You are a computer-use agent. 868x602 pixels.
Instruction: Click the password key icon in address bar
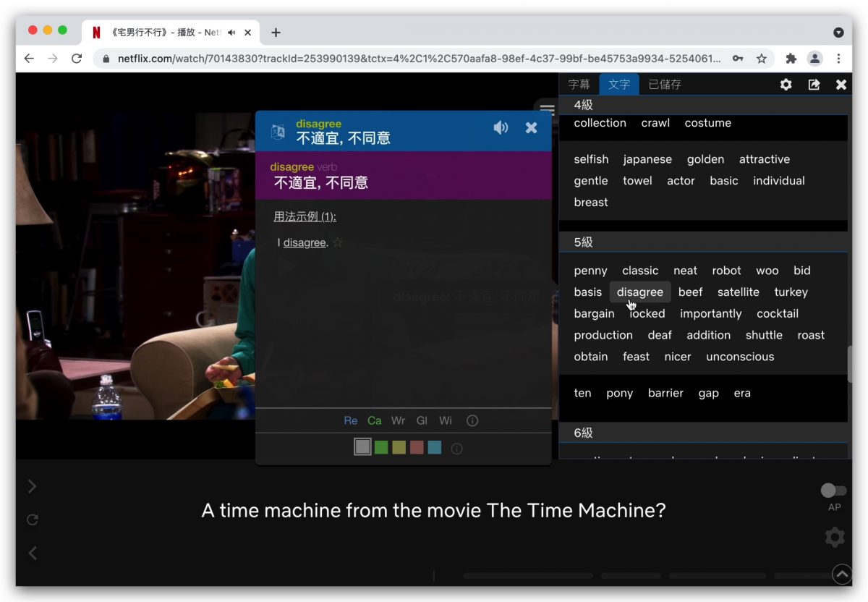[738, 59]
